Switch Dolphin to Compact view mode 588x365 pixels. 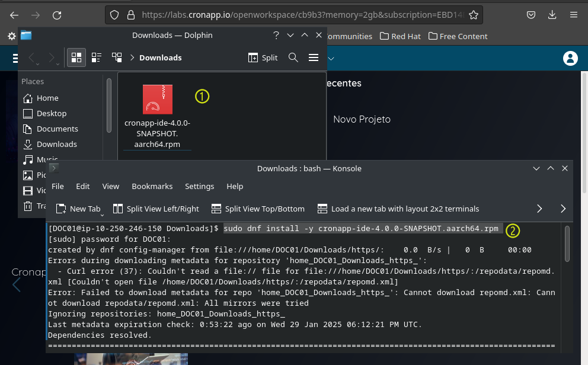[x=97, y=57]
